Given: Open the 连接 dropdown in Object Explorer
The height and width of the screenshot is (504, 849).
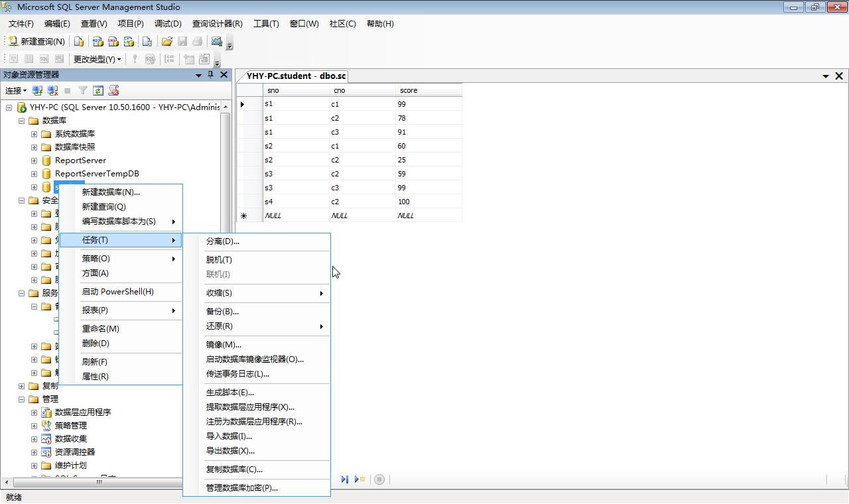Looking at the screenshot, I should (x=16, y=90).
